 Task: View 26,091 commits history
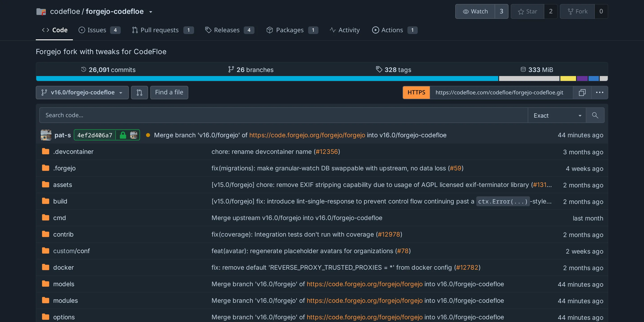pos(108,70)
